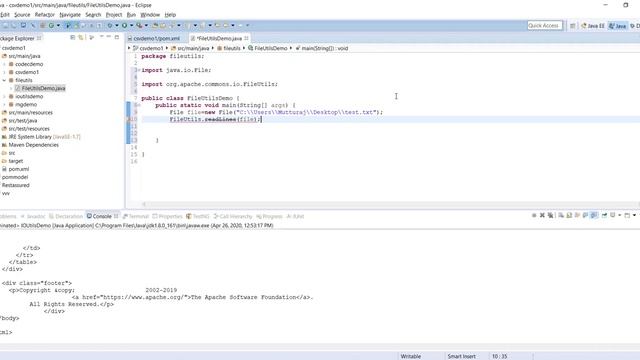Click the Save icon in the toolbar
The width and height of the screenshot is (640, 360).
coord(5,25)
